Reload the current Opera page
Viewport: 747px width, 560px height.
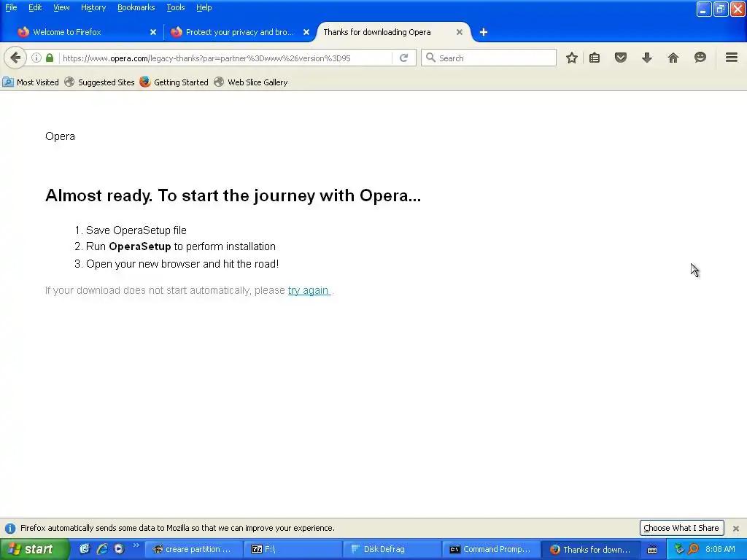[x=404, y=58]
